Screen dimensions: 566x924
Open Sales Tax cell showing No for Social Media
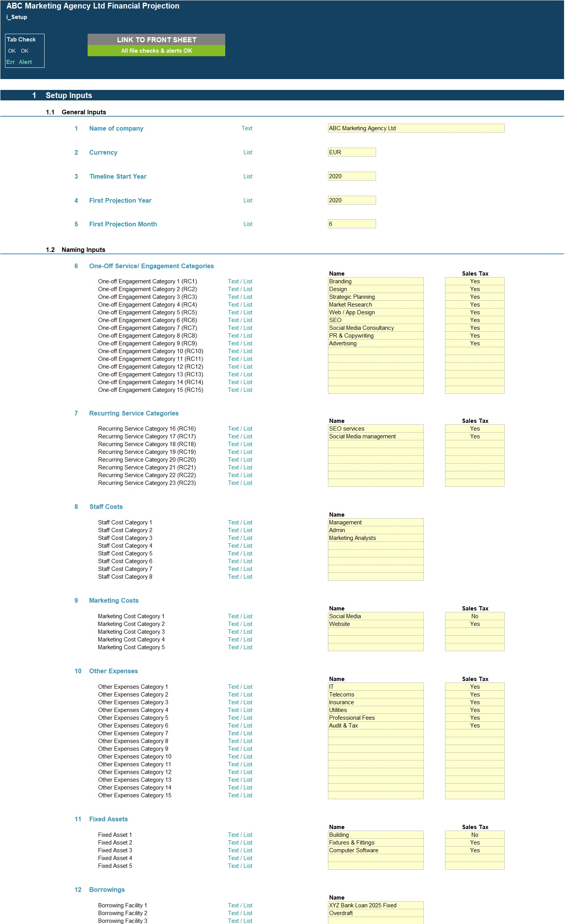point(475,616)
